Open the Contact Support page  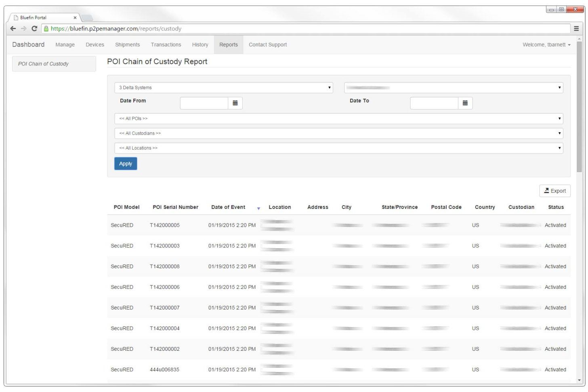[267, 44]
